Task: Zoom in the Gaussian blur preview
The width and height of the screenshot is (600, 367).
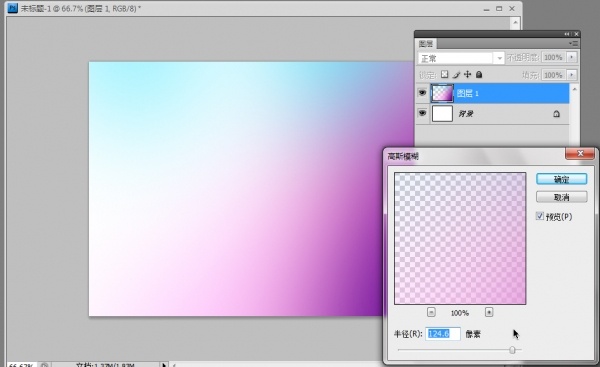Action: [489, 312]
